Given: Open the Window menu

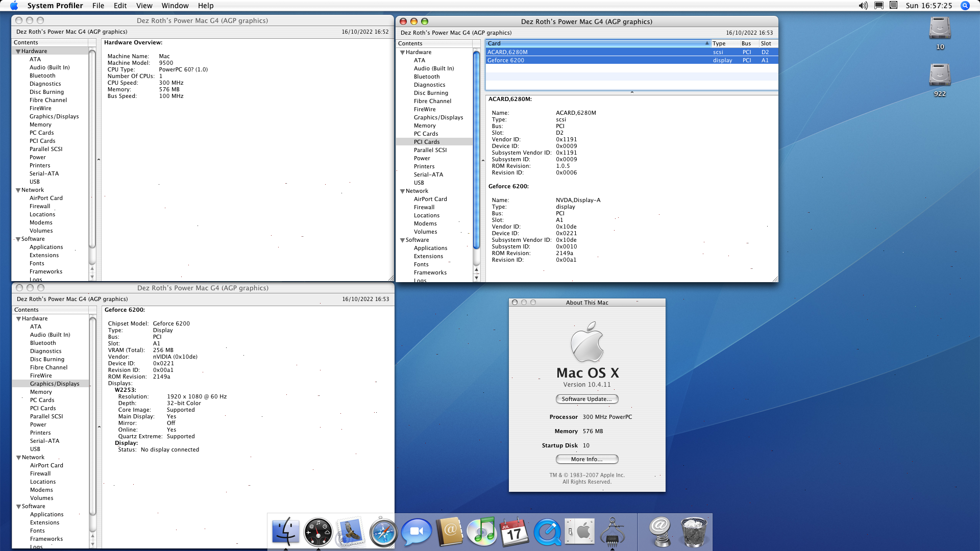Looking at the screenshot, I should (x=175, y=6).
